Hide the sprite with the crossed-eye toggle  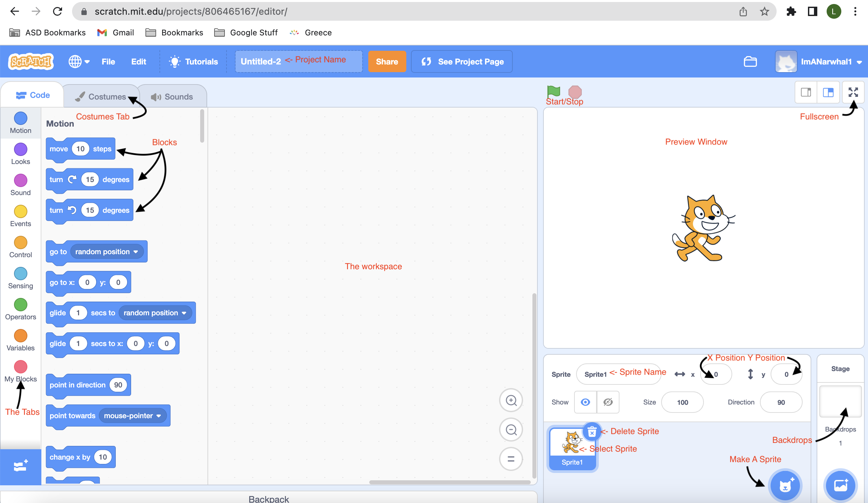click(x=608, y=402)
